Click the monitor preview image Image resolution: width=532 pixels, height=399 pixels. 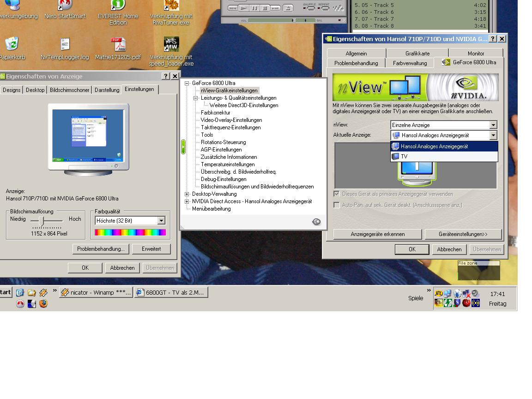(x=89, y=140)
